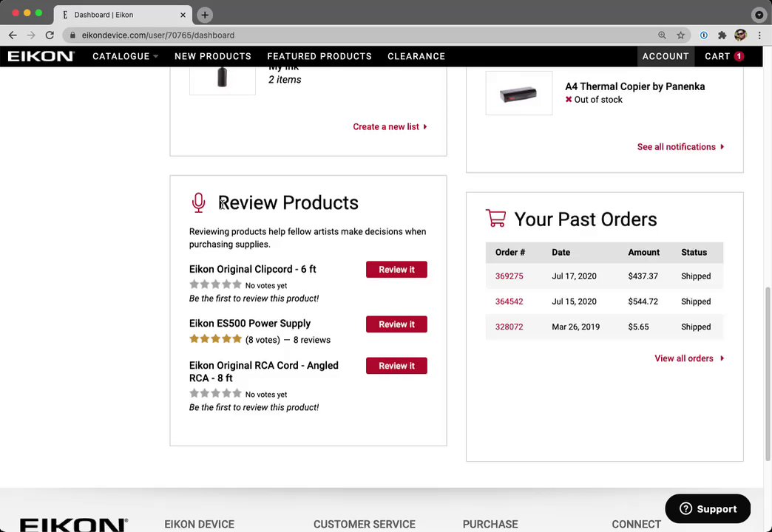Screen dimensions: 772x532
Task: Open the Clearance section
Action: tap(416, 56)
